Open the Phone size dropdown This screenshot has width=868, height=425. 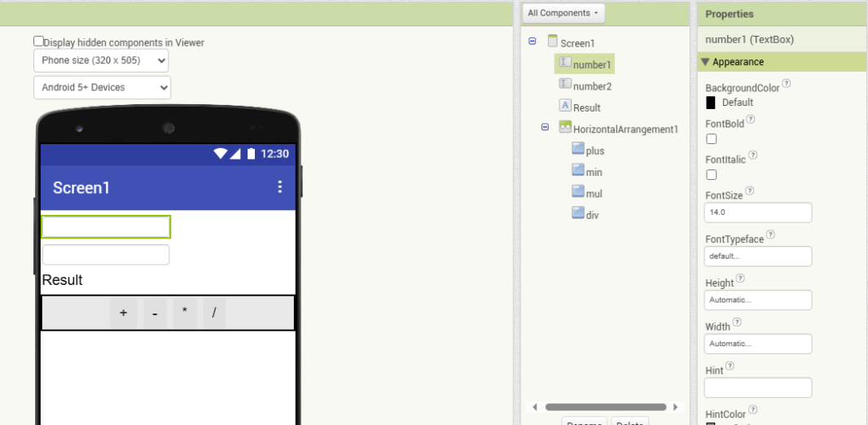[x=101, y=60]
